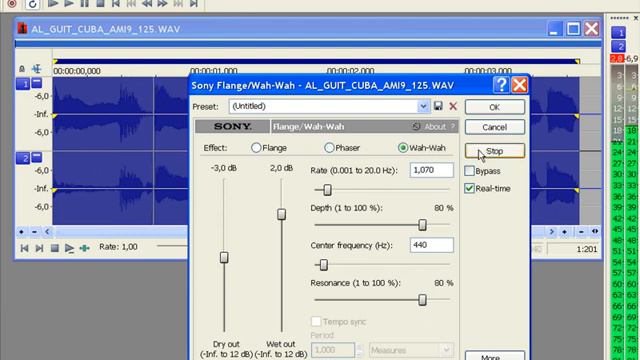
Task: Click the red clip indicator 2.8 on meter
Action: coord(617,58)
